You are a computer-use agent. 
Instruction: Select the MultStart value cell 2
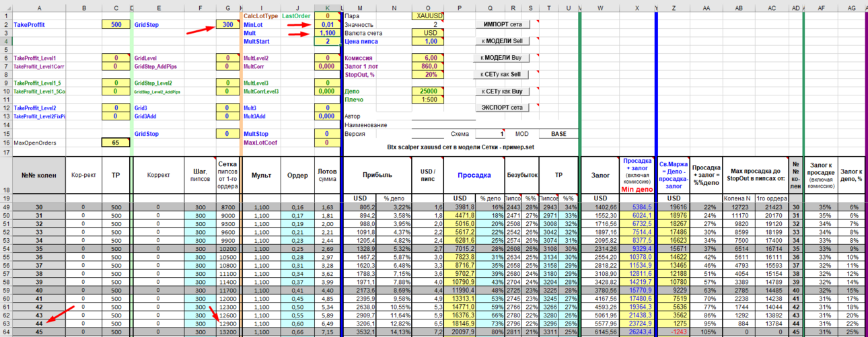(327, 41)
